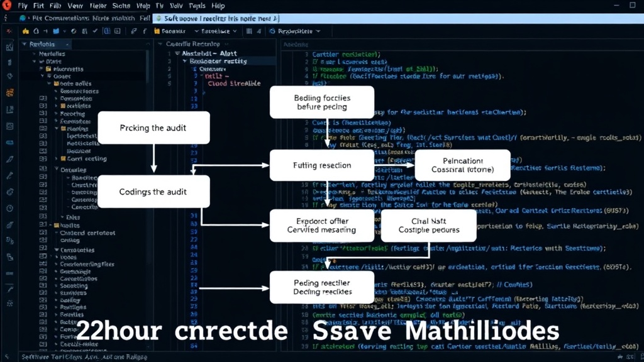Click the back arrow in status bar

tap(6, 357)
